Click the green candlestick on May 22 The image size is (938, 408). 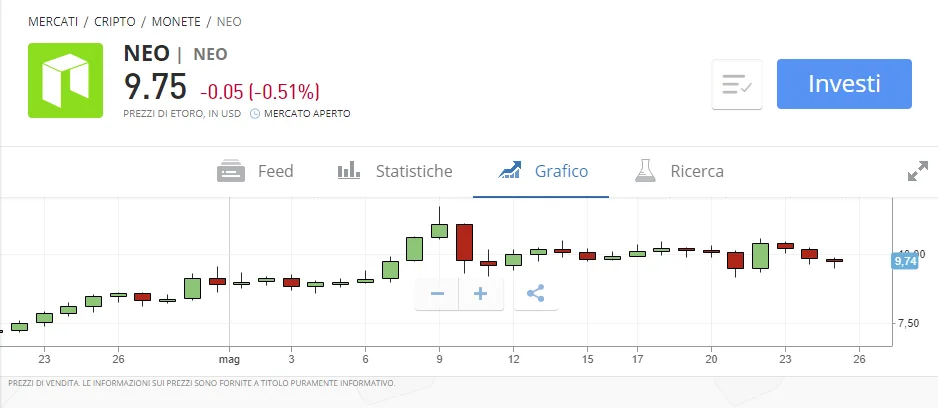pos(760,255)
